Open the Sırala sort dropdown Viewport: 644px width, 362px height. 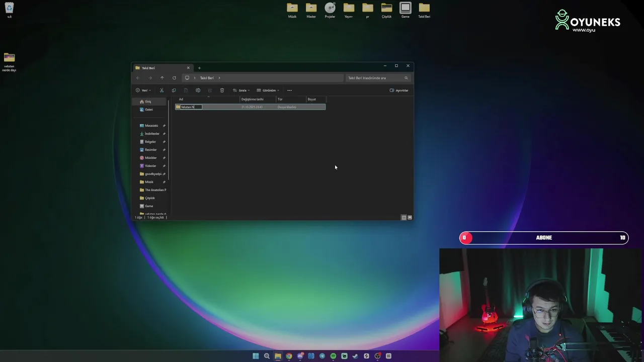click(x=241, y=90)
